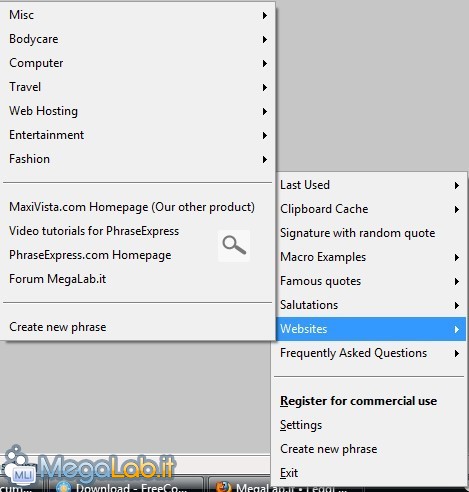Expand the Misc submenu arrow

click(x=265, y=15)
